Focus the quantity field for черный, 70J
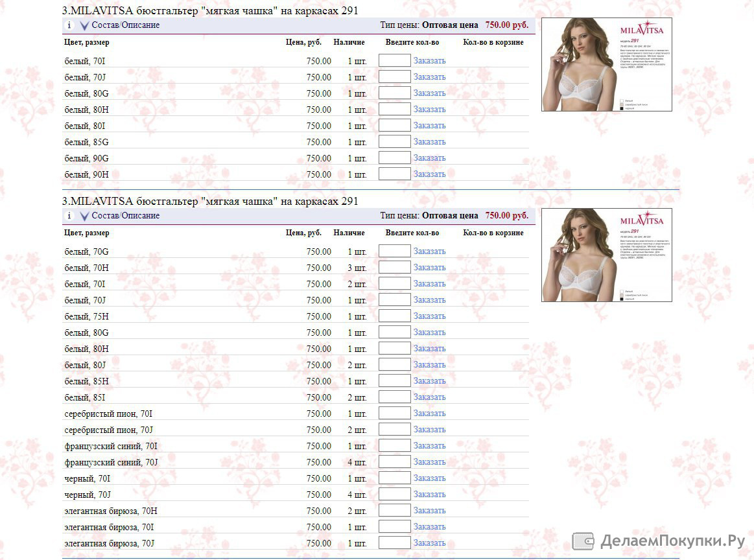 pos(394,494)
